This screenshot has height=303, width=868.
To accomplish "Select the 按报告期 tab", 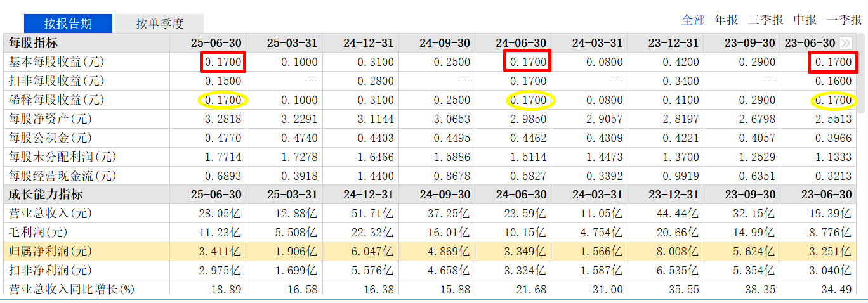I will (68, 23).
